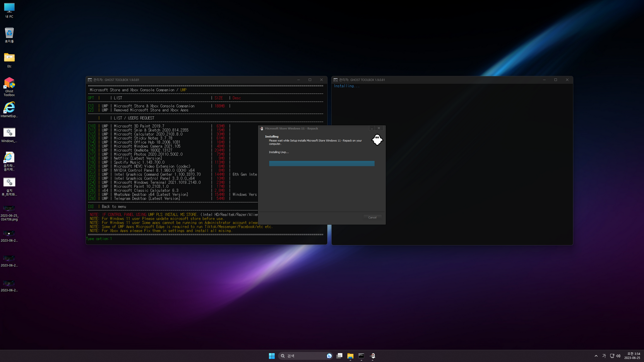This screenshot has height=362, width=644.
Task: Click the Windows Start button
Action: coord(272,356)
